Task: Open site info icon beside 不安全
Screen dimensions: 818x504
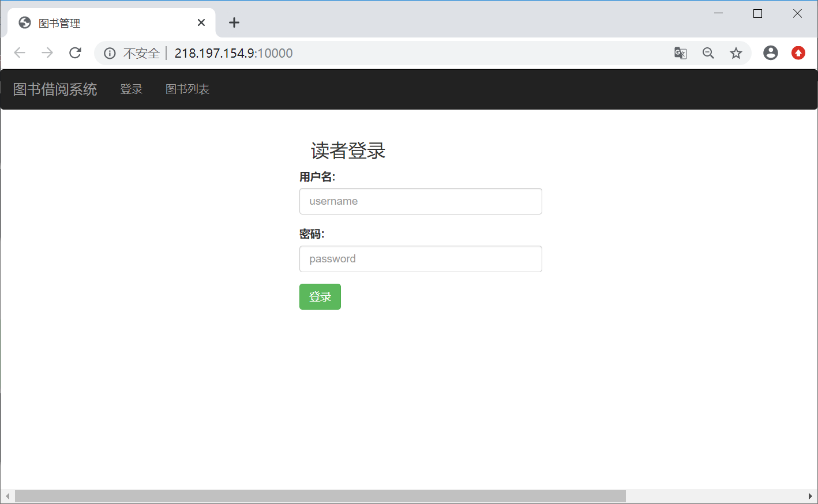Action: [x=110, y=54]
